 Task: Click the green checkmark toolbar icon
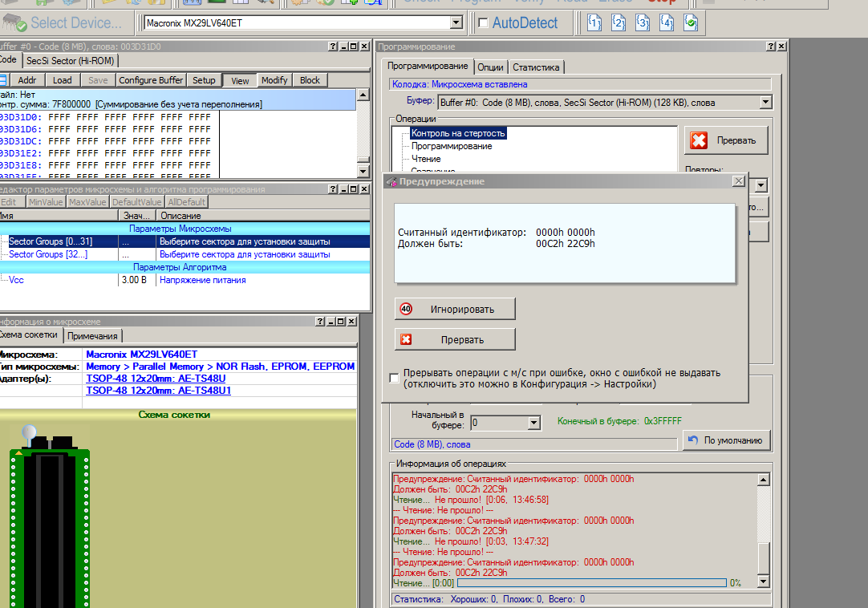[690, 22]
